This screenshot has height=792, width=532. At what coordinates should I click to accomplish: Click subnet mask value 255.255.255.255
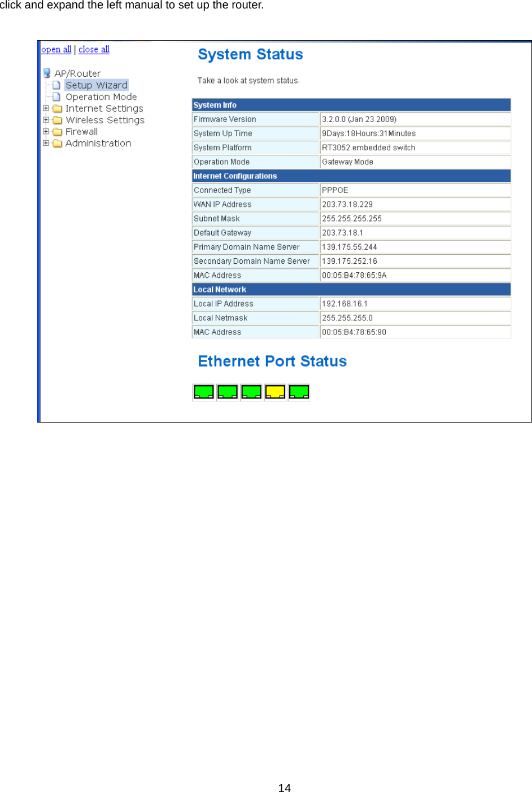click(352, 219)
